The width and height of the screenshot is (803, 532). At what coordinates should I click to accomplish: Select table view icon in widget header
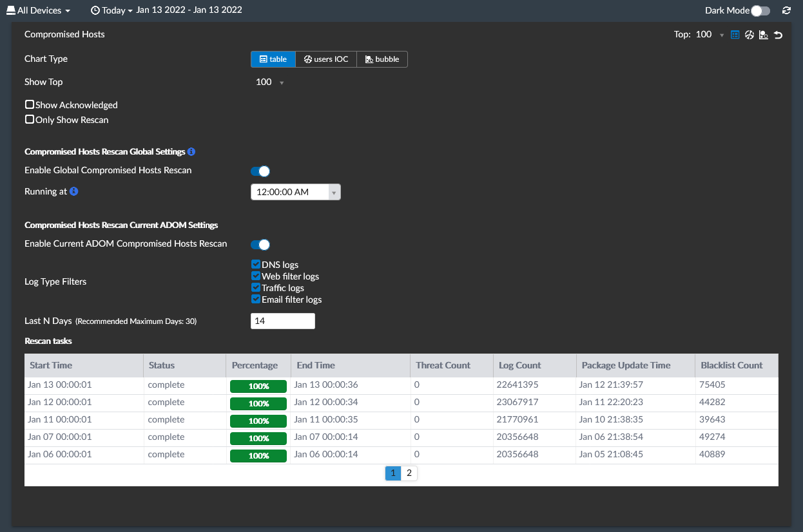point(735,35)
